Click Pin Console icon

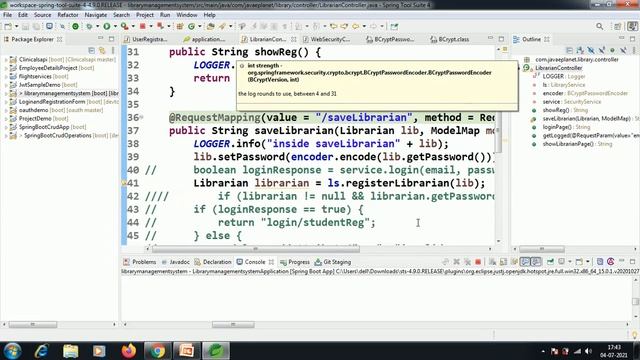[x=550, y=262]
